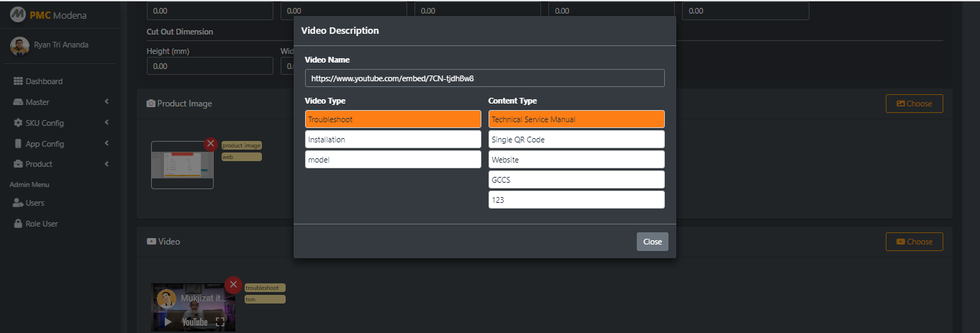Expand the SKU Config menu chevron
This screenshot has width=980, height=333.
coord(106,123)
